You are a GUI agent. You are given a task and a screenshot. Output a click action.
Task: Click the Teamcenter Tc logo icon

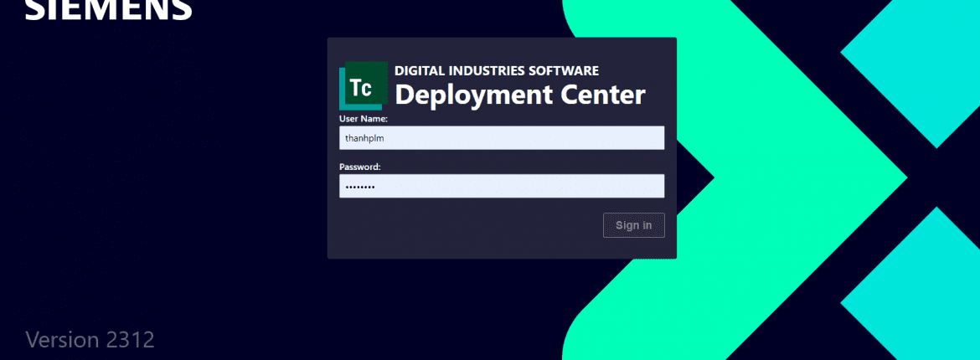(x=364, y=86)
